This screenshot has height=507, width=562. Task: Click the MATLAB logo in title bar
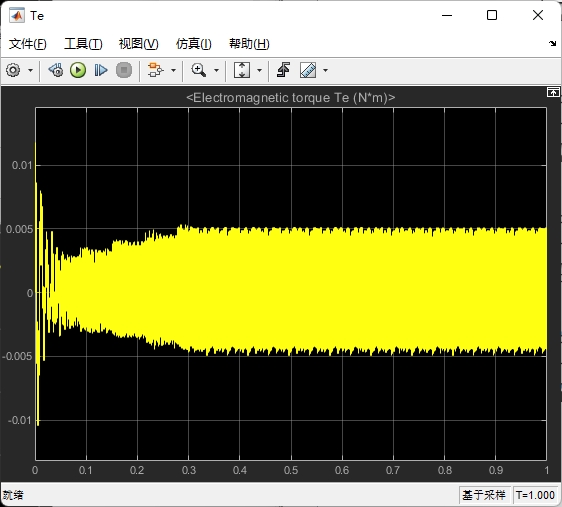(17, 15)
